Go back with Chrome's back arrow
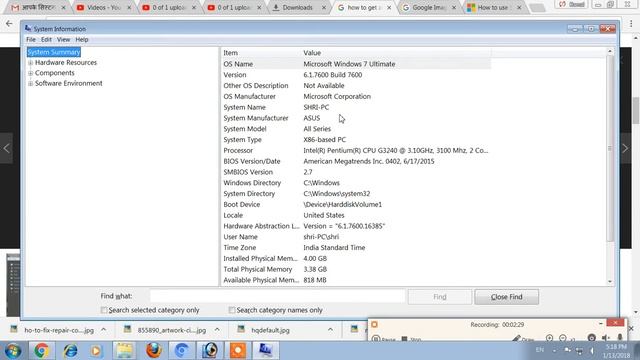 9,24
